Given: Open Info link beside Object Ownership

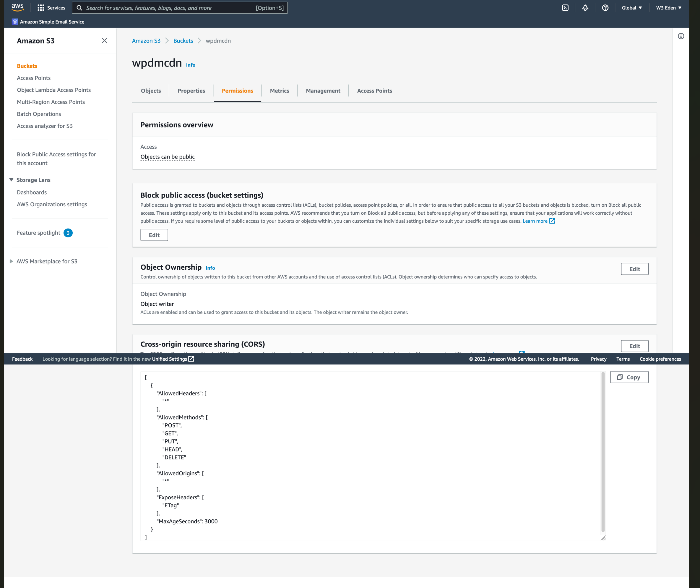Looking at the screenshot, I should [210, 268].
